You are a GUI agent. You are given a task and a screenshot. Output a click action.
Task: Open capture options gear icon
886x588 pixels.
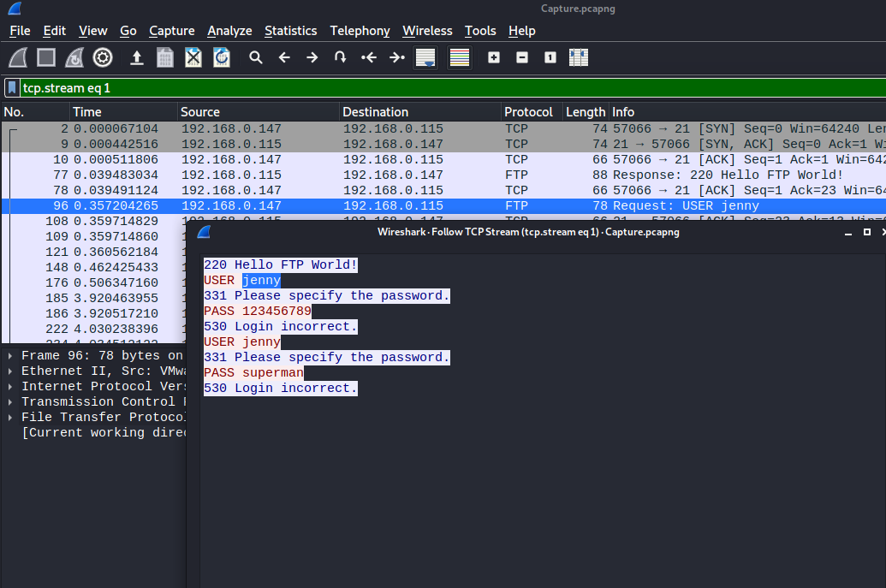[103, 57]
